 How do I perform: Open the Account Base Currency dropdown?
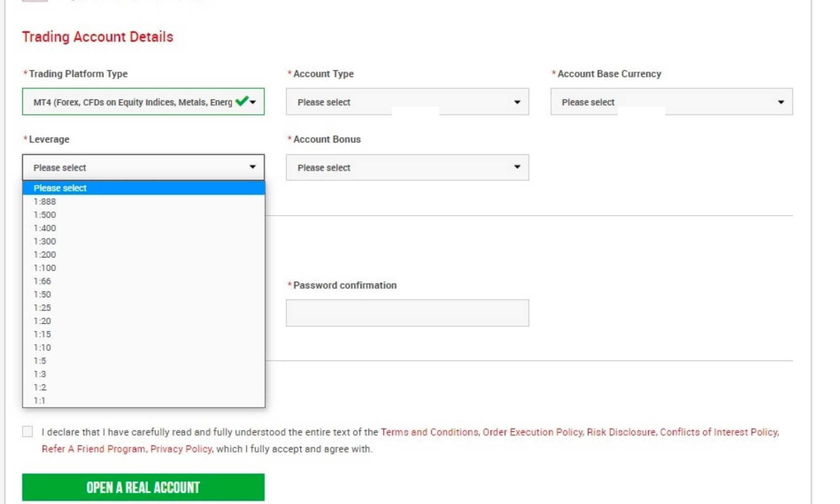(671, 102)
